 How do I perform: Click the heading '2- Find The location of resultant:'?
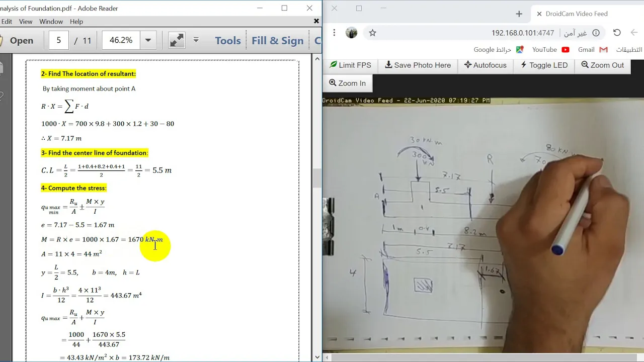(x=88, y=74)
